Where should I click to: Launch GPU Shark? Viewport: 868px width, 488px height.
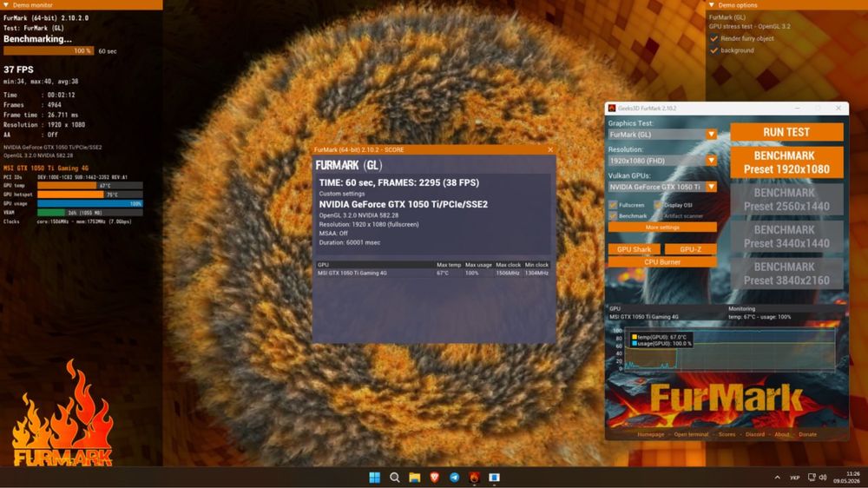pyautogui.click(x=634, y=249)
